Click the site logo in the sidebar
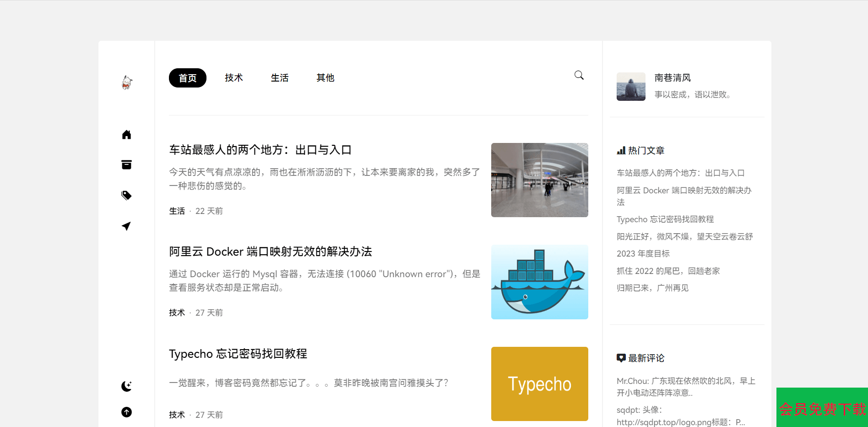Screen dimensions: 868x427 click(127, 82)
